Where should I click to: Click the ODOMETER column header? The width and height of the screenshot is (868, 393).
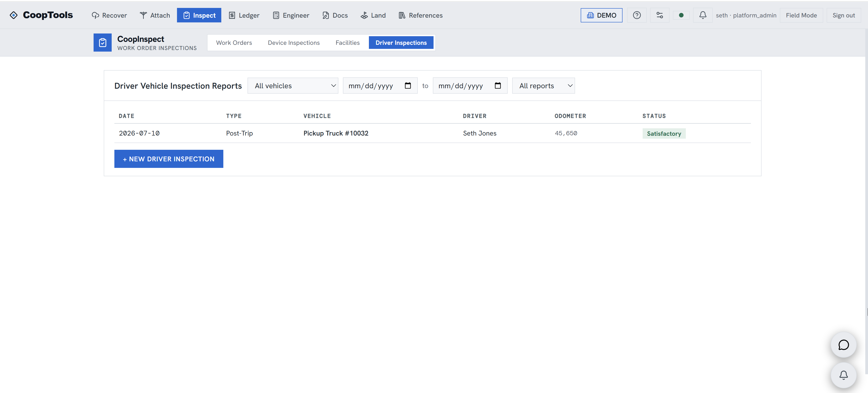(x=570, y=116)
